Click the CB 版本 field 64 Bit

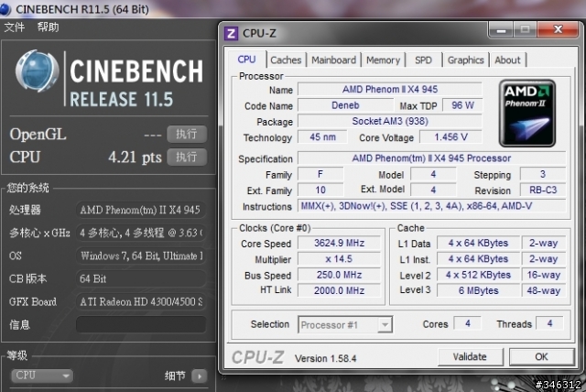coord(141,278)
